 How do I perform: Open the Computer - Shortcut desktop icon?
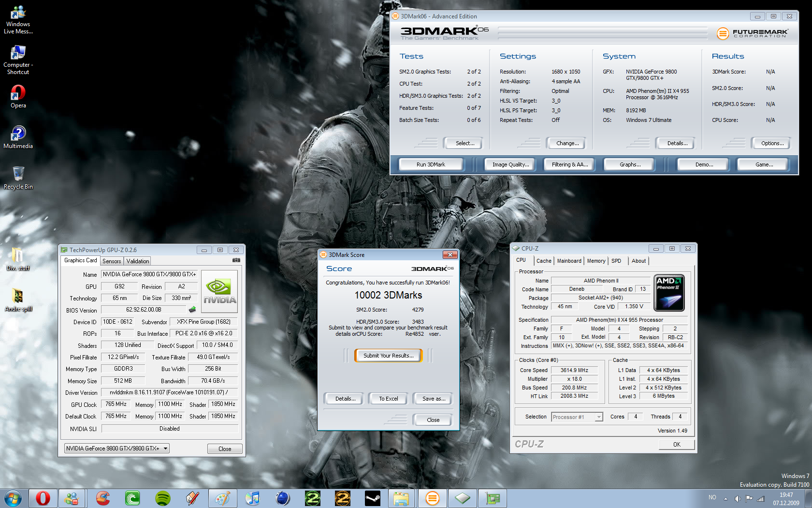coord(18,60)
